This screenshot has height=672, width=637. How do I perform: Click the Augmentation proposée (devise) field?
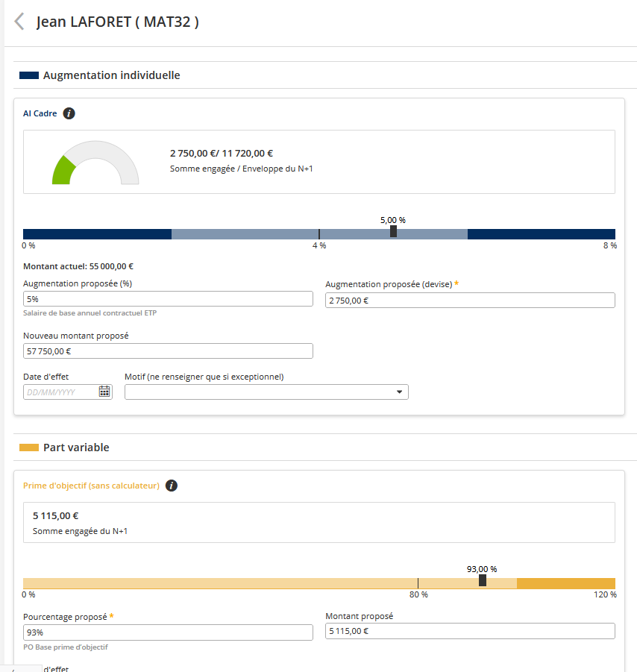point(470,300)
